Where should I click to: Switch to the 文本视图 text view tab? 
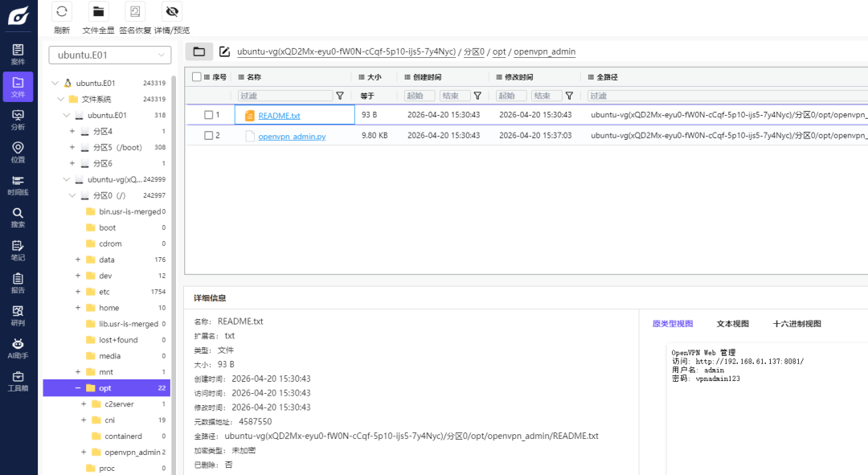click(x=732, y=324)
